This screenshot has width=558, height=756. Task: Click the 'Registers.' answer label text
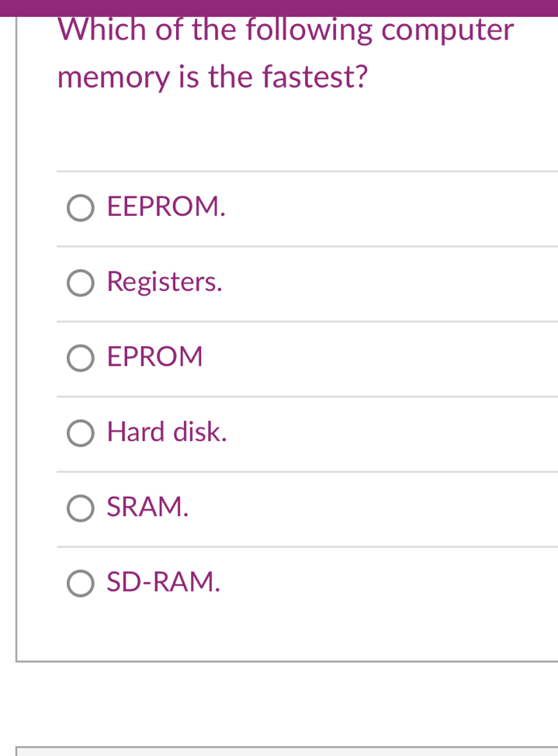(x=165, y=282)
